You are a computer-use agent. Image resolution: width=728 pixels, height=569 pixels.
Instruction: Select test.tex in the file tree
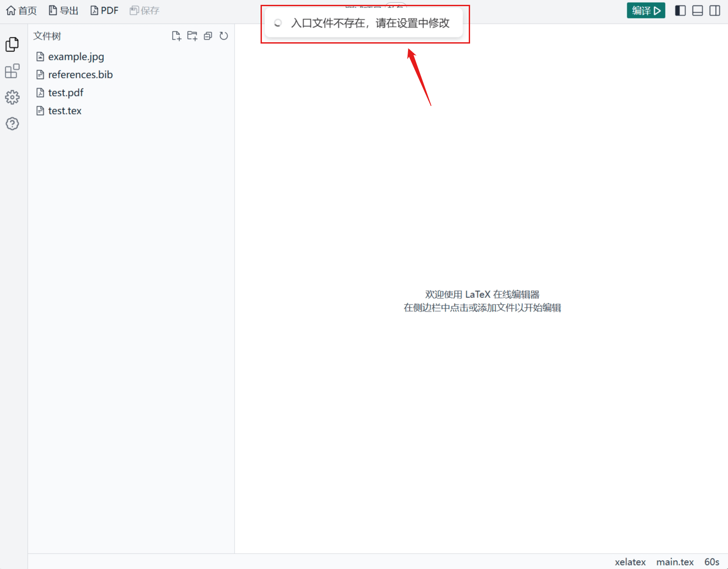point(64,110)
